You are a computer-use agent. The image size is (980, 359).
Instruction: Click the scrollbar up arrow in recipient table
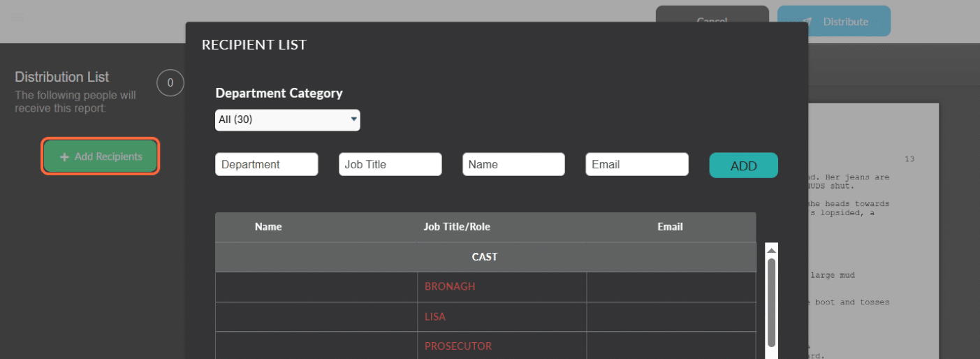pos(772,249)
